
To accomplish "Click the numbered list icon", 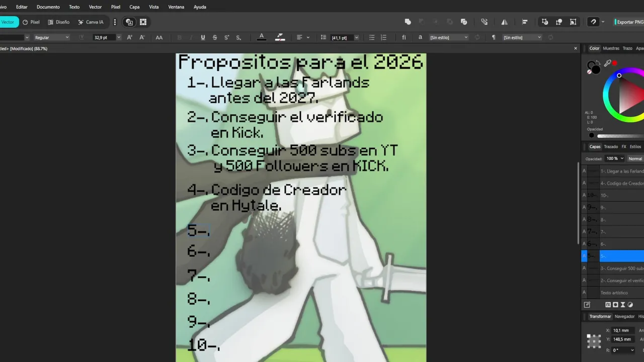I will pos(383,37).
